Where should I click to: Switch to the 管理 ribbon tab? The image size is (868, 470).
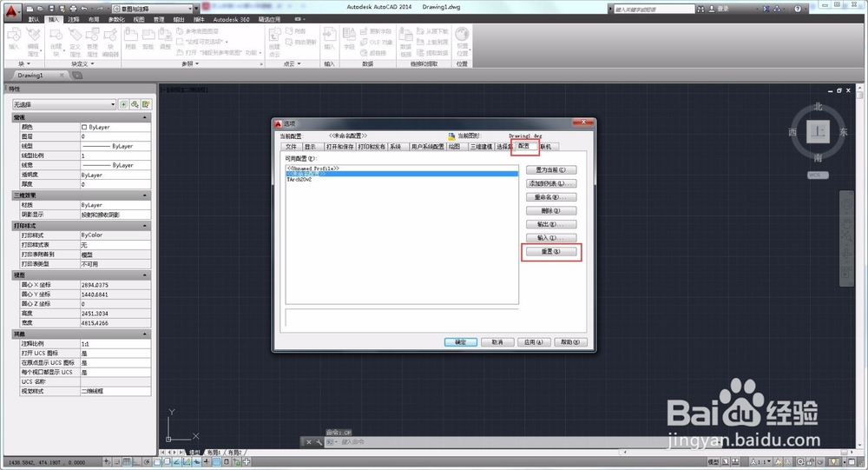pos(159,19)
